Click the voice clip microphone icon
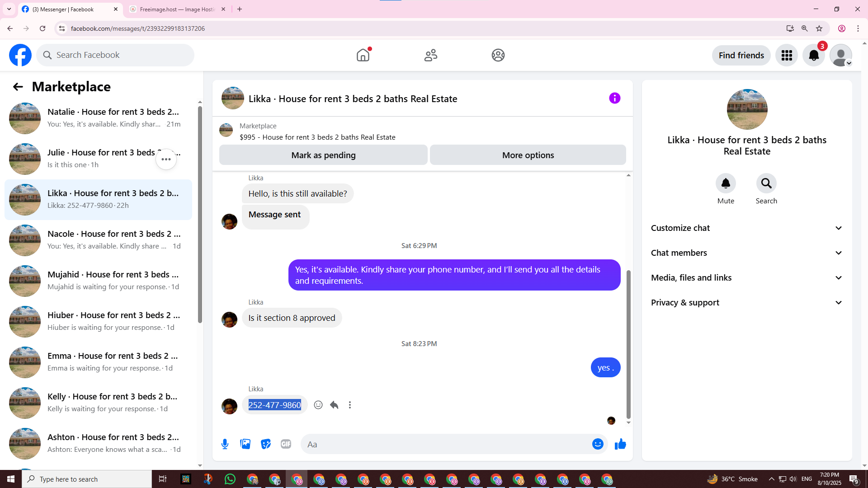868x488 pixels. pyautogui.click(x=225, y=444)
